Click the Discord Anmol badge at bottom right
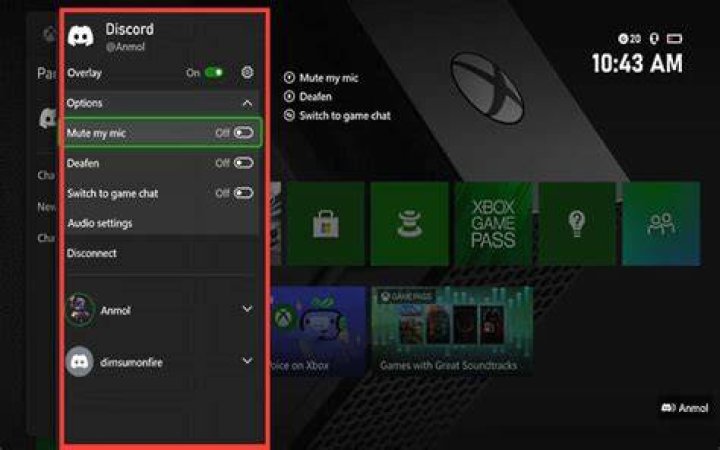Viewport: 720px width, 450px height. pos(685,408)
